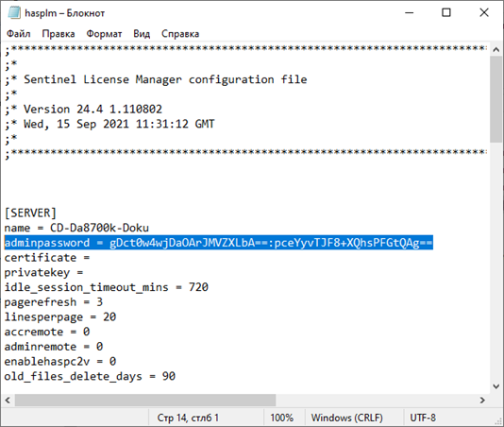
Task: Click the UTF-8 encoding status entry
Action: click(x=423, y=418)
